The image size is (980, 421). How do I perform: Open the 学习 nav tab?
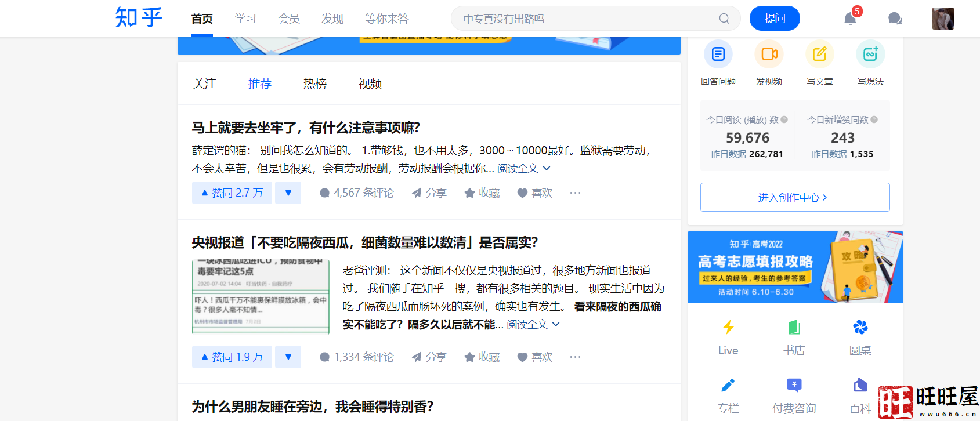tap(245, 19)
